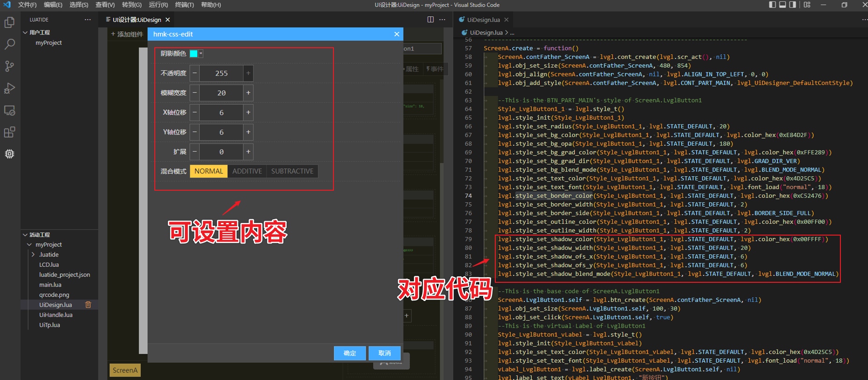
Task: Select the ScreenA tab at bottom
Action: pyautogui.click(x=125, y=370)
